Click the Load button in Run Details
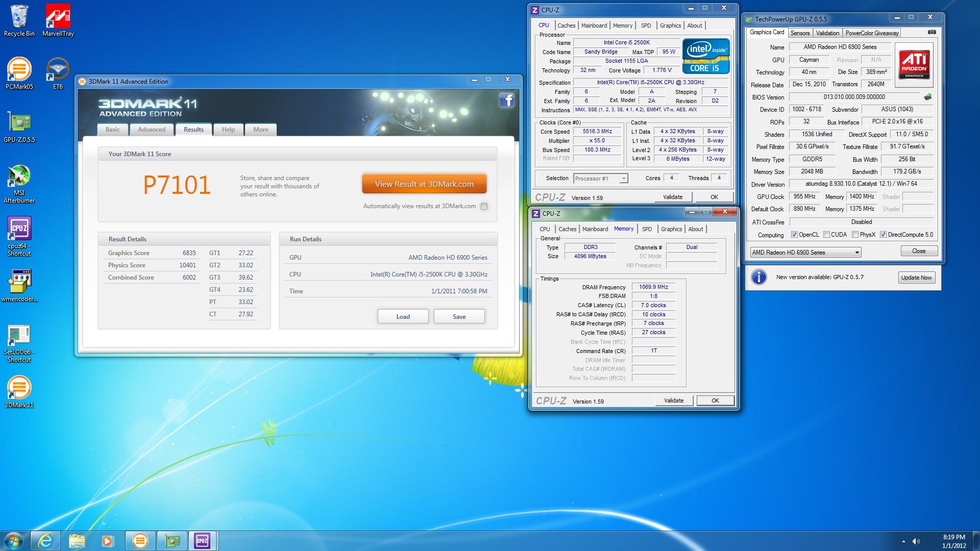Screen dimensions: 980x551 tap(403, 316)
